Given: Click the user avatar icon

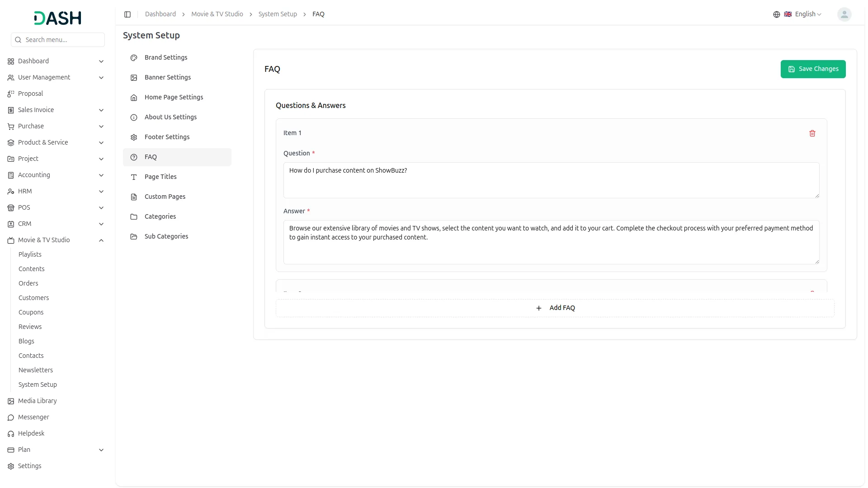Looking at the screenshot, I should tap(844, 14).
